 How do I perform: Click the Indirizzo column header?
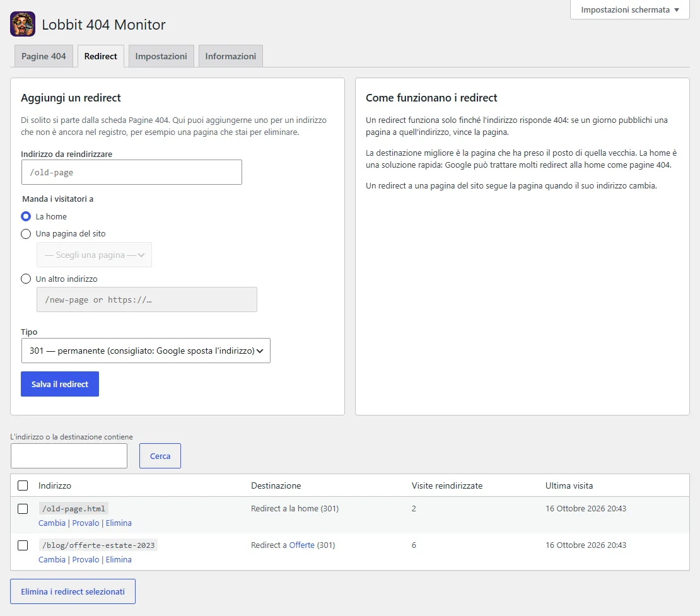[x=55, y=485]
